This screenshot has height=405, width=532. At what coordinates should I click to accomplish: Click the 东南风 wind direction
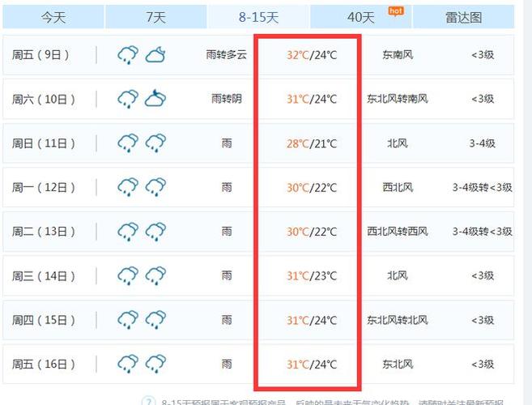pos(398,54)
